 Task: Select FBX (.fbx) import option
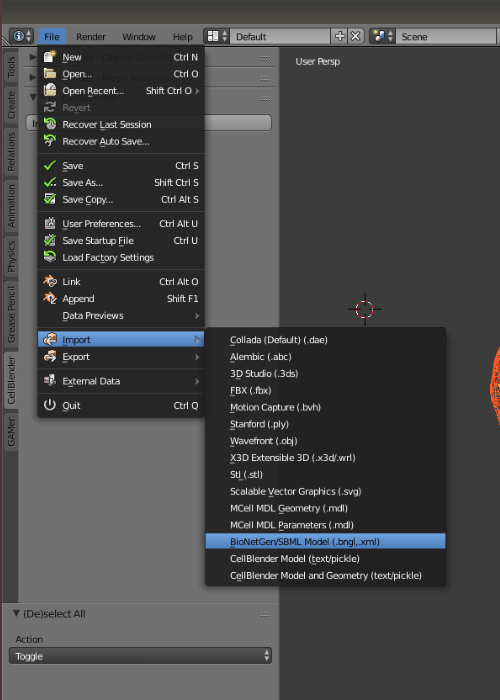coord(325,390)
